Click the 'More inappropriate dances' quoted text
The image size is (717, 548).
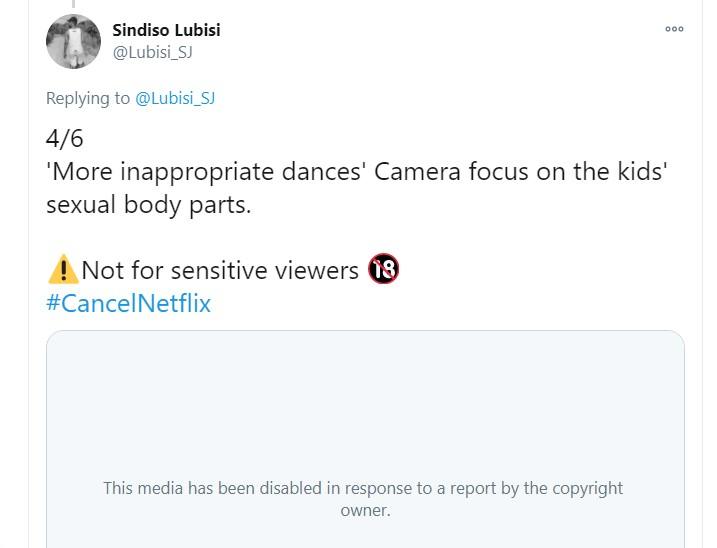(x=207, y=171)
